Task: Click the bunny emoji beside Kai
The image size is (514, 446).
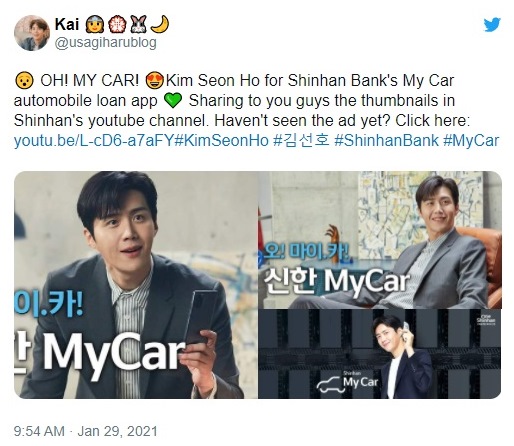Action: coord(138,24)
